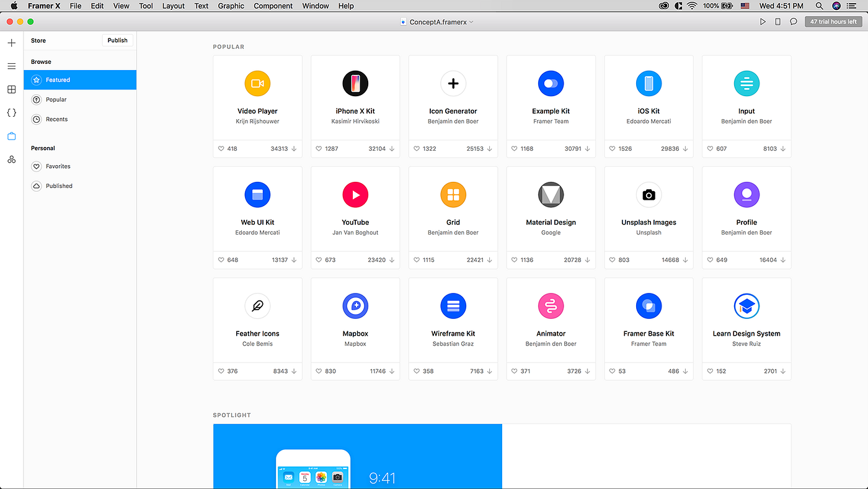
Task: Click the insert plus icon in left rail
Action: pyautogui.click(x=12, y=43)
